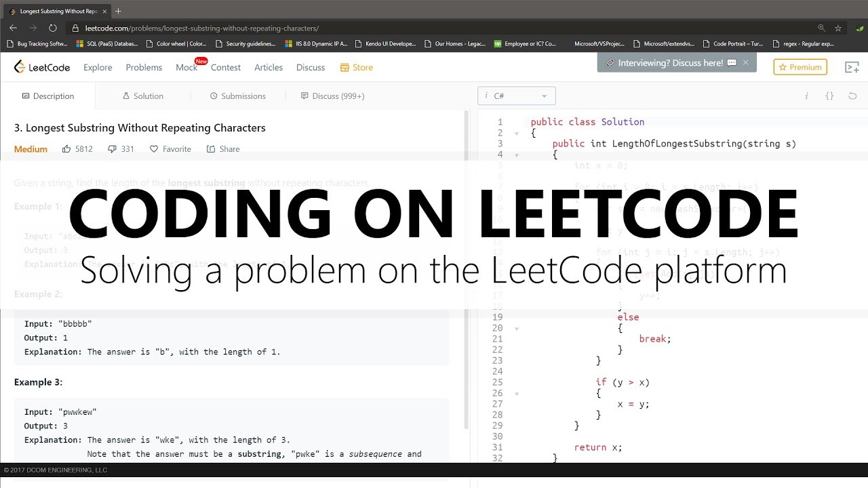Image resolution: width=868 pixels, height=488 pixels.
Task: Click the Share icon
Action: tap(211, 148)
